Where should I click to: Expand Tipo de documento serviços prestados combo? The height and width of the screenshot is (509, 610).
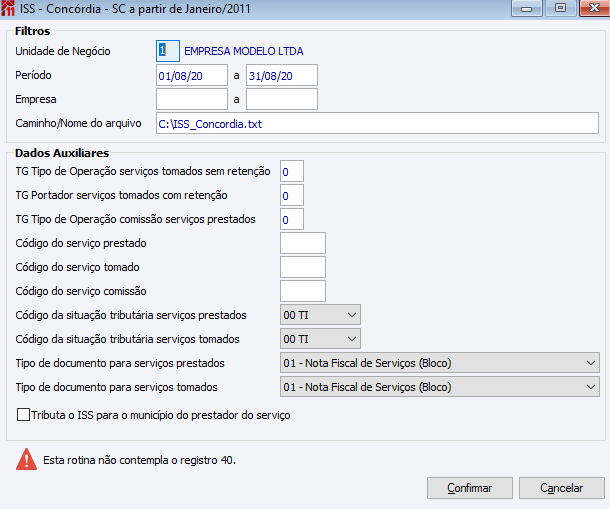(440, 363)
